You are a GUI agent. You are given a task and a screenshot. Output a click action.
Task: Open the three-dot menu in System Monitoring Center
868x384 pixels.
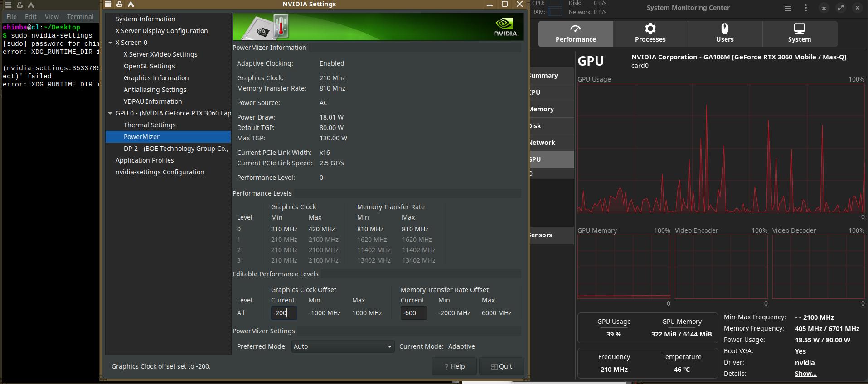805,8
